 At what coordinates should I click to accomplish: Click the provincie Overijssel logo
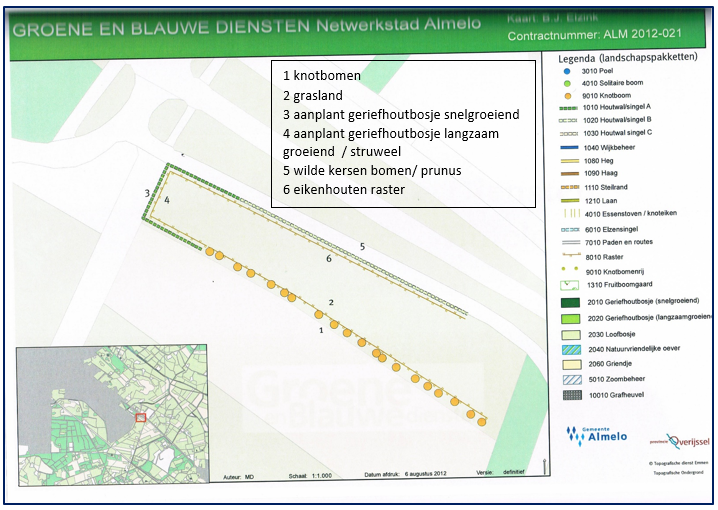pos(680,442)
